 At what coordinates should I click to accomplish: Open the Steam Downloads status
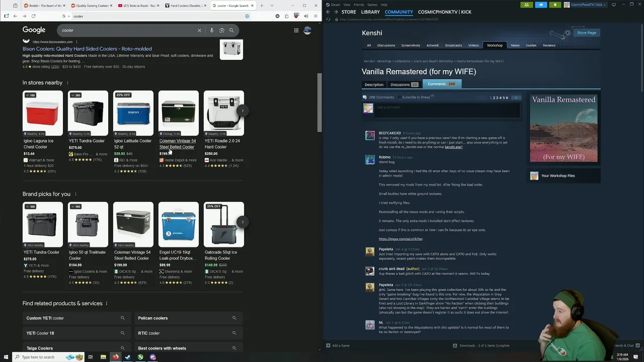point(481,345)
